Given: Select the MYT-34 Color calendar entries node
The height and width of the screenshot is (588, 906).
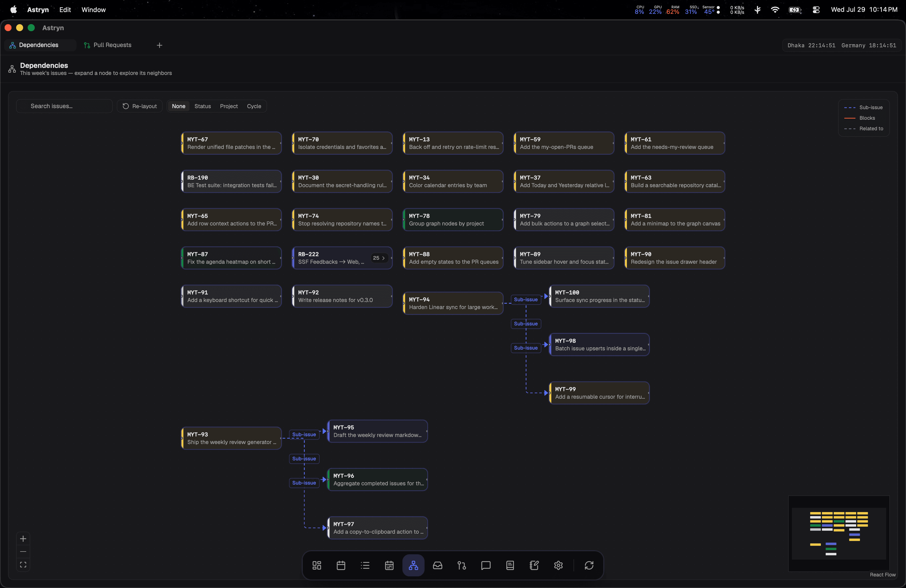Looking at the screenshot, I should 453,181.
